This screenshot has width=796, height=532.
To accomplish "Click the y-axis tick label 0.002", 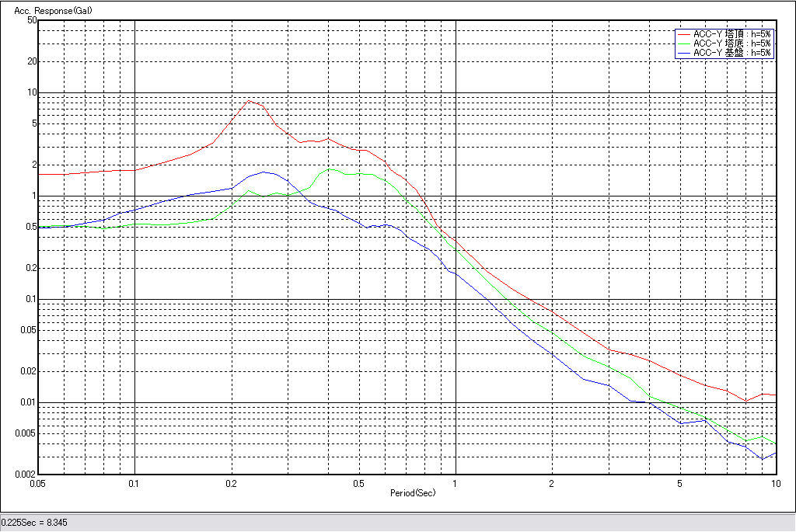I will tap(27, 475).
